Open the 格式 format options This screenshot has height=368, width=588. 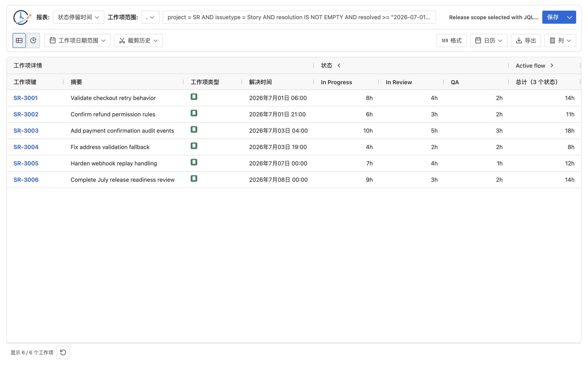click(452, 40)
